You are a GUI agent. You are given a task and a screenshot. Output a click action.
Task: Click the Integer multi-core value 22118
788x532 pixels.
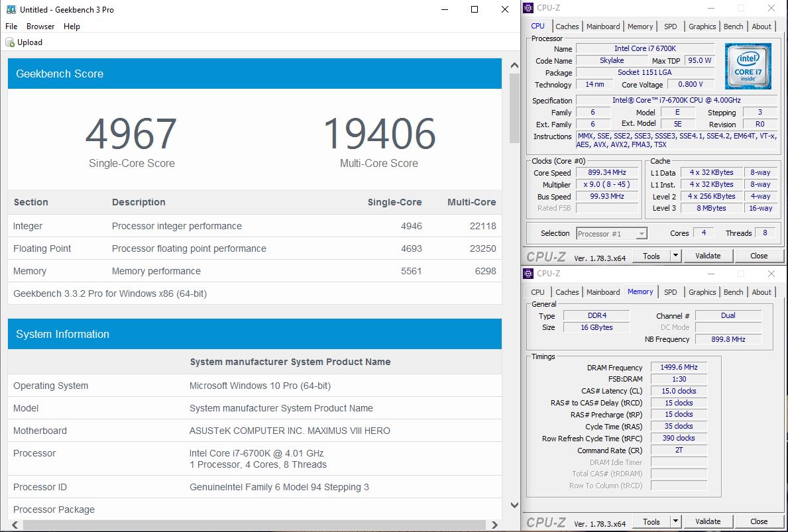[x=483, y=226]
